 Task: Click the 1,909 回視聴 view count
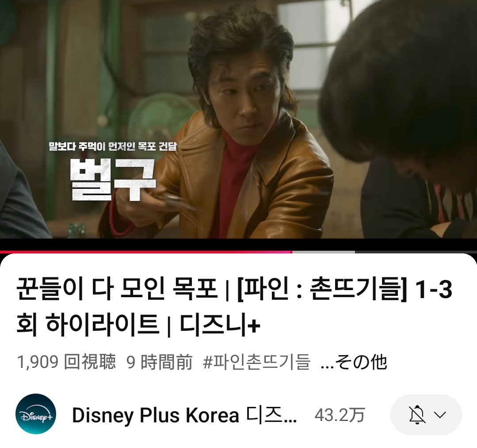(x=66, y=362)
